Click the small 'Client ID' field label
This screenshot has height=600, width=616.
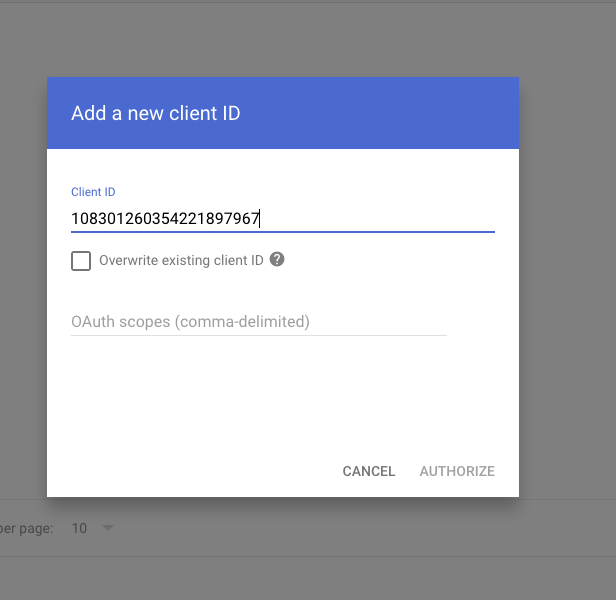pos(94,192)
